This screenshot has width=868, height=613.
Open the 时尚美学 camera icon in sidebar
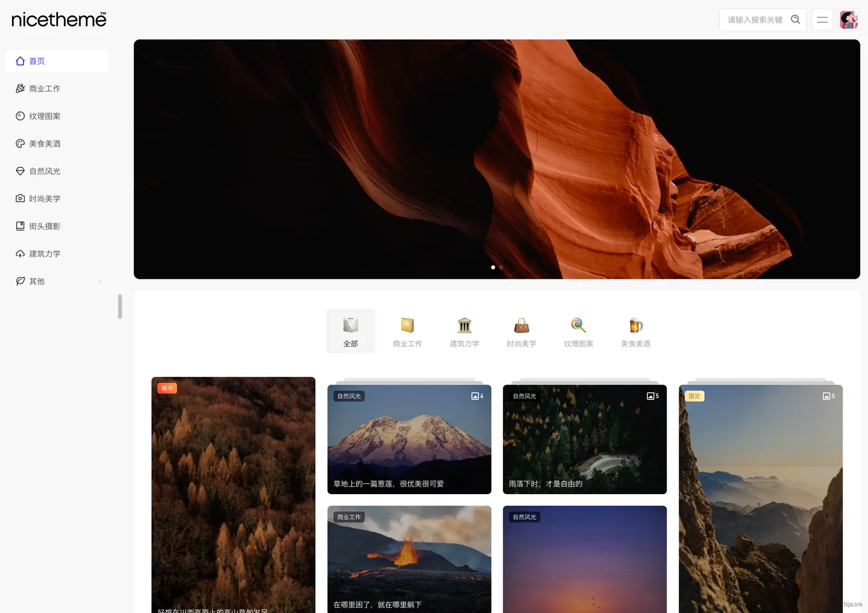point(20,199)
